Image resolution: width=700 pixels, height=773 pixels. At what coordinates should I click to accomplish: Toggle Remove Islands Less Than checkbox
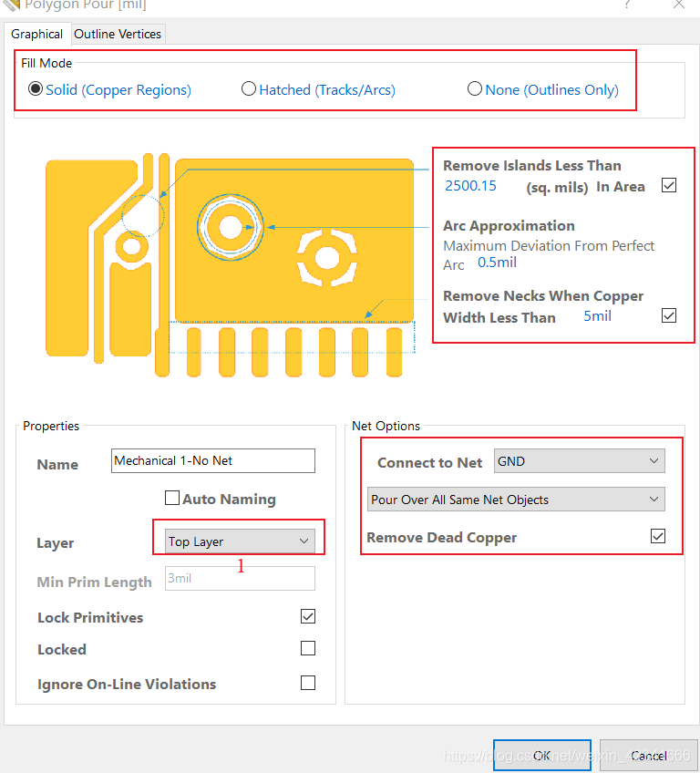point(669,185)
